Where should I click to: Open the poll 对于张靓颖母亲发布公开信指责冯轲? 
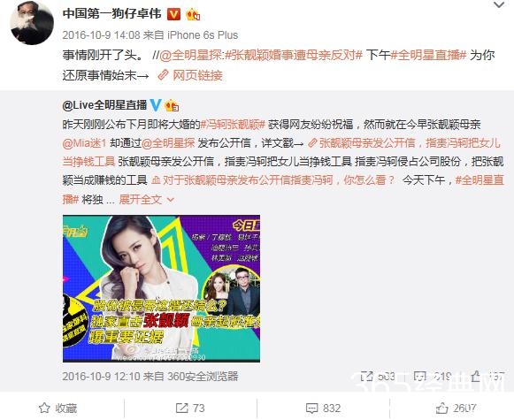click(x=273, y=180)
